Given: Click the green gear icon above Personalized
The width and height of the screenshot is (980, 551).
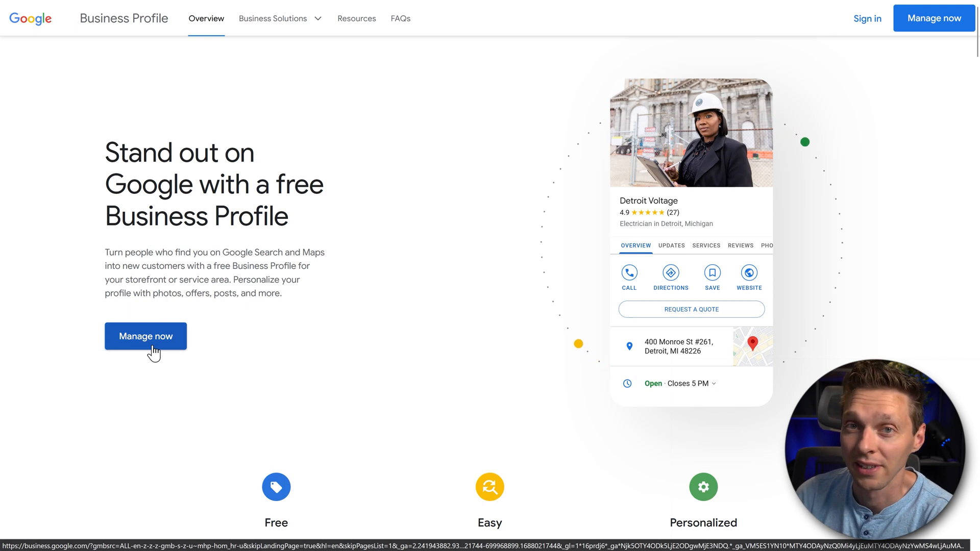Looking at the screenshot, I should click(x=703, y=487).
